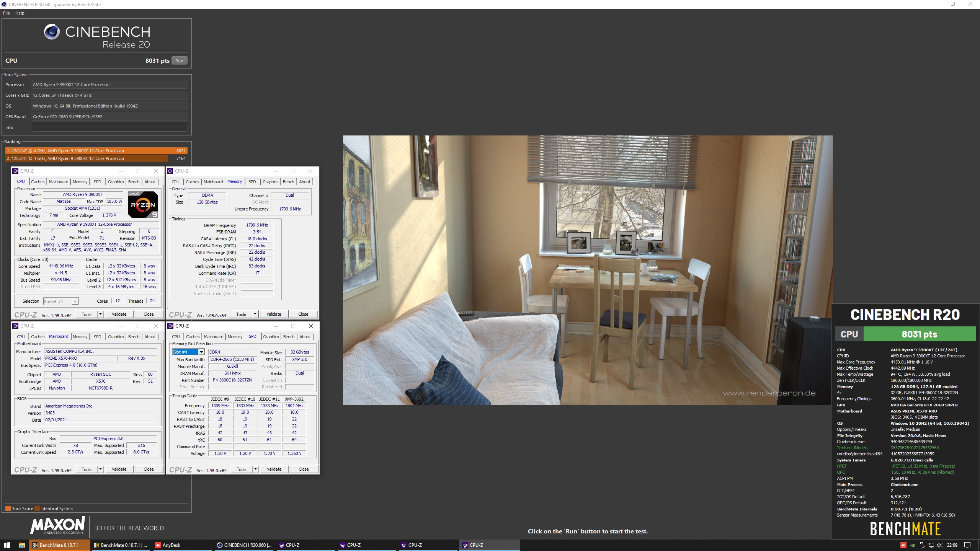Click the safely remove hardware tray icon

point(922,545)
